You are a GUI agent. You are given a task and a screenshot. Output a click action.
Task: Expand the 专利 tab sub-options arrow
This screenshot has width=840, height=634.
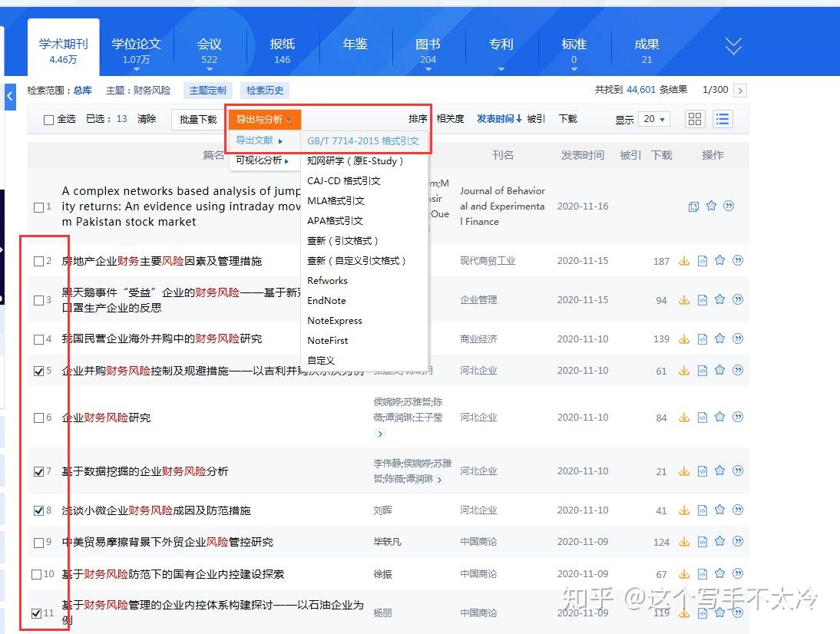(501, 69)
